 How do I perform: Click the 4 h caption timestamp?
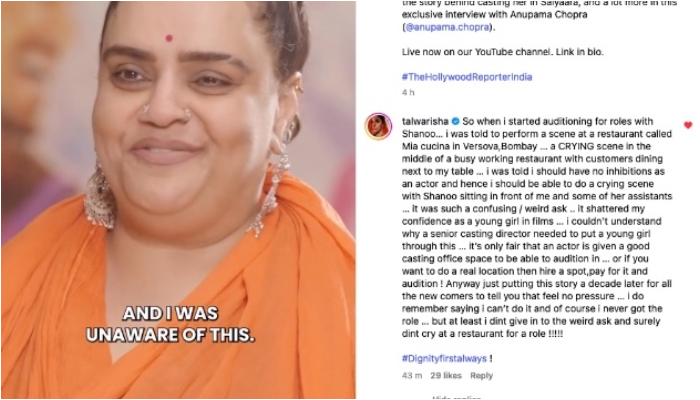[408, 92]
